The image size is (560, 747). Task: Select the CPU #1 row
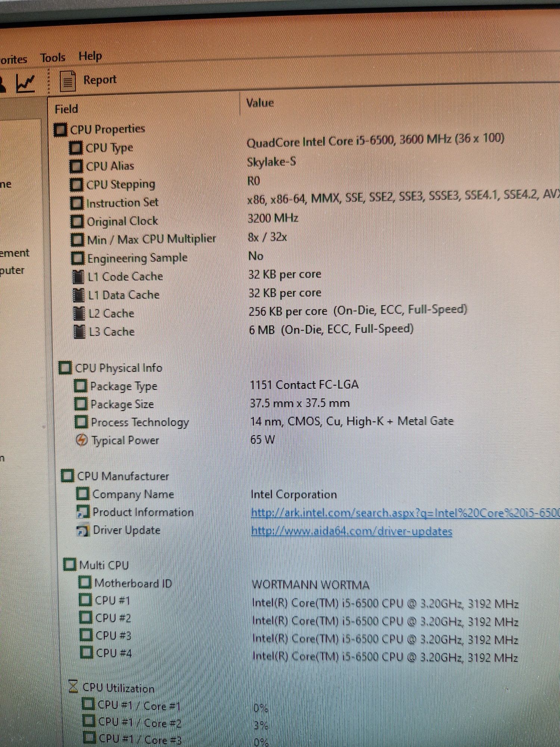pyautogui.click(x=299, y=601)
